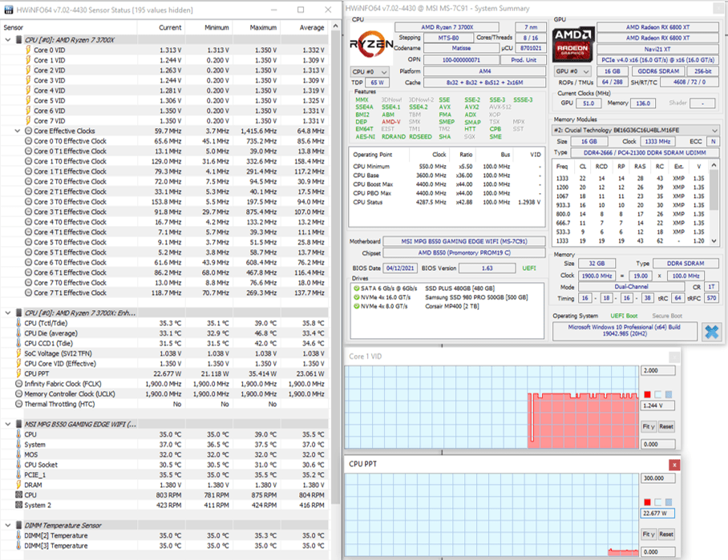
Task: Select the Memory Controller Clock (UCLK) row
Action: (x=164, y=394)
